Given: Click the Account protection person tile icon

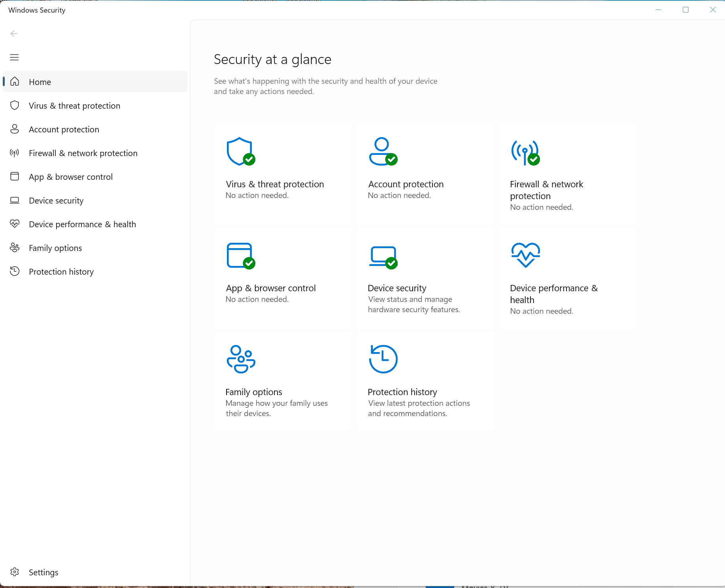Looking at the screenshot, I should 383,151.
